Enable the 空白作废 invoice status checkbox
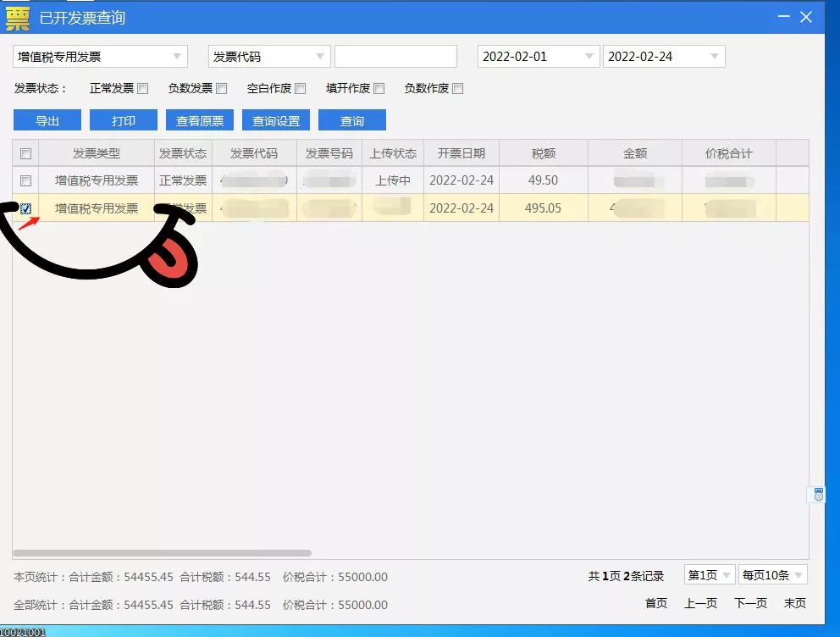The image size is (840, 637). point(301,88)
